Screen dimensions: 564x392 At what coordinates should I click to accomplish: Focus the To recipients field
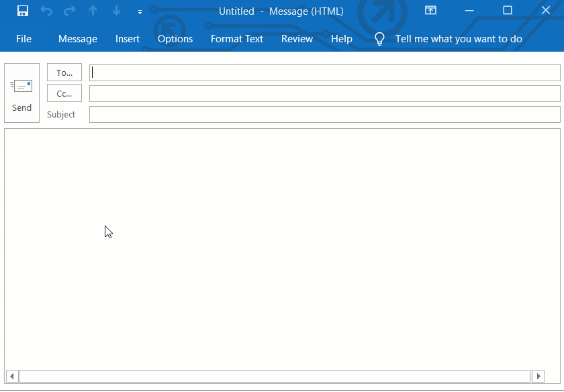(325, 72)
